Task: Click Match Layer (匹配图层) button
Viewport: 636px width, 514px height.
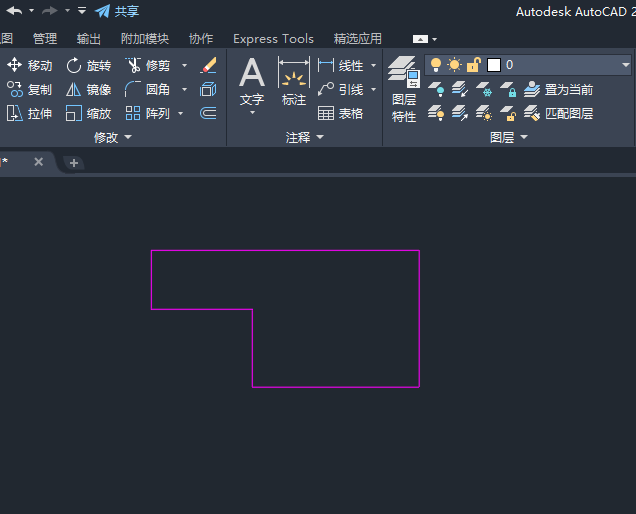Action: pyautogui.click(x=559, y=113)
